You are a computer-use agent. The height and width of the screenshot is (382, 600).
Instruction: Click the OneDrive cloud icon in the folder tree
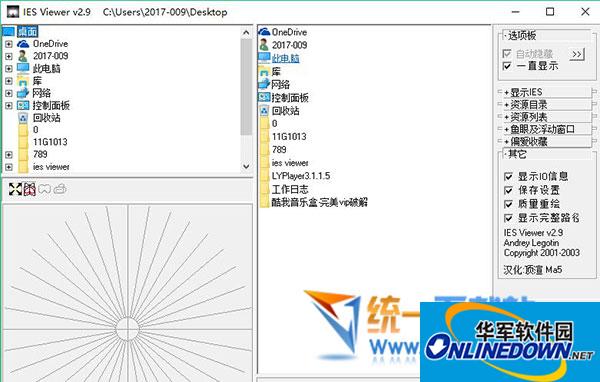[23, 44]
